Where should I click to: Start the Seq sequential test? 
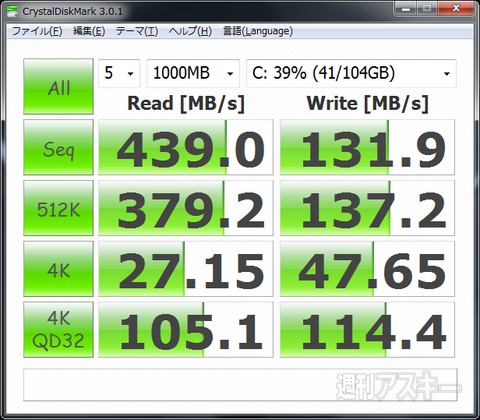pyautogui.click(x=58, y=147)
